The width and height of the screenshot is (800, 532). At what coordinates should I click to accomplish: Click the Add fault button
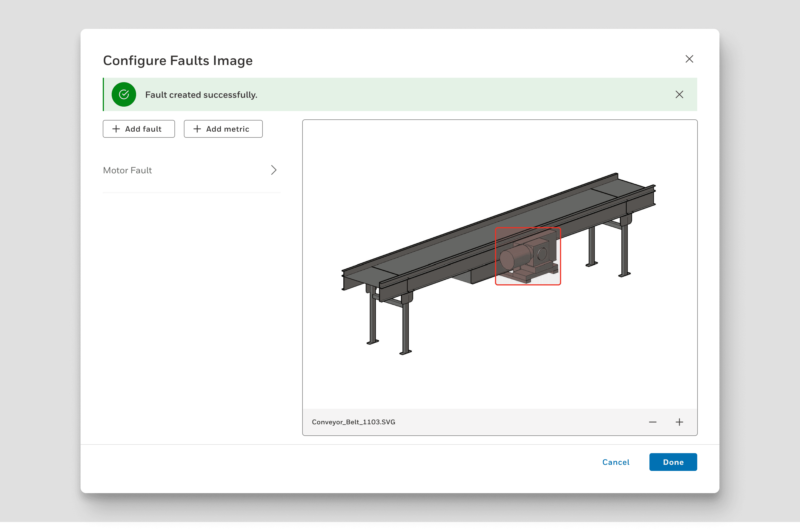(139, 129)
